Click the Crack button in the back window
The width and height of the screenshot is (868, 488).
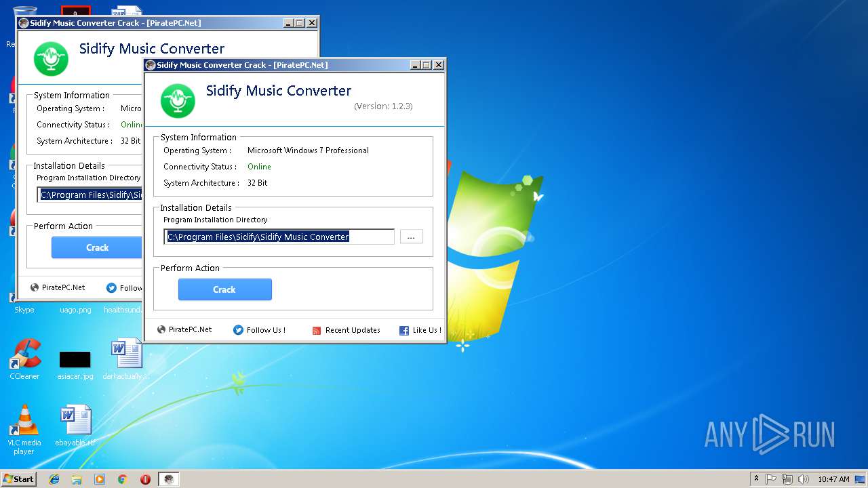point(97,247)
